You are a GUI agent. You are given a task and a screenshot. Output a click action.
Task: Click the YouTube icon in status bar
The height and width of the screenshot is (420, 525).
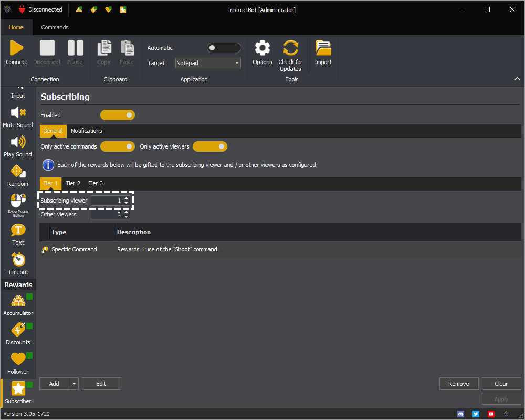pos(491,414)
